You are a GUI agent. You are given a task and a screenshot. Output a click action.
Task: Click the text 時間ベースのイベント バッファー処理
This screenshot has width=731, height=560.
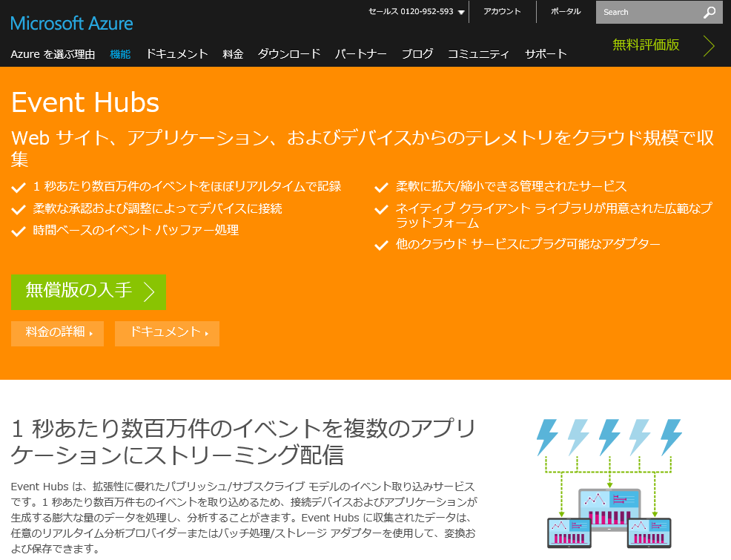coord(136,230)
